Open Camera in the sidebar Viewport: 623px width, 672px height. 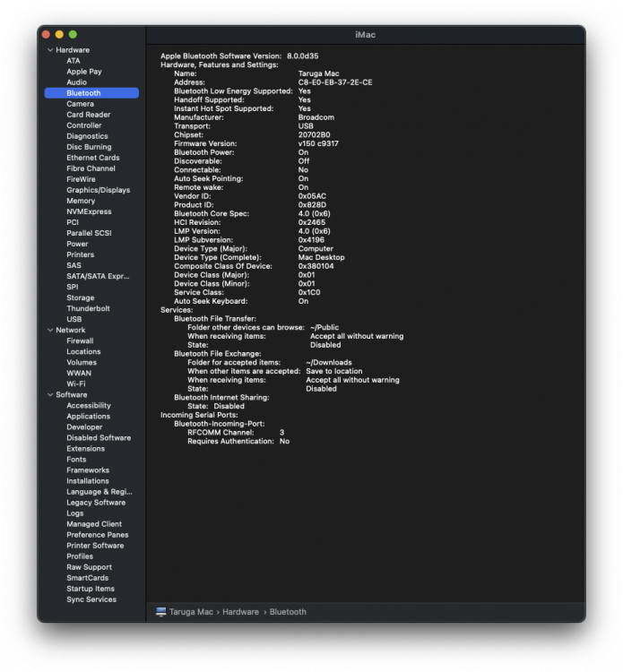click(x=80, y=104)
